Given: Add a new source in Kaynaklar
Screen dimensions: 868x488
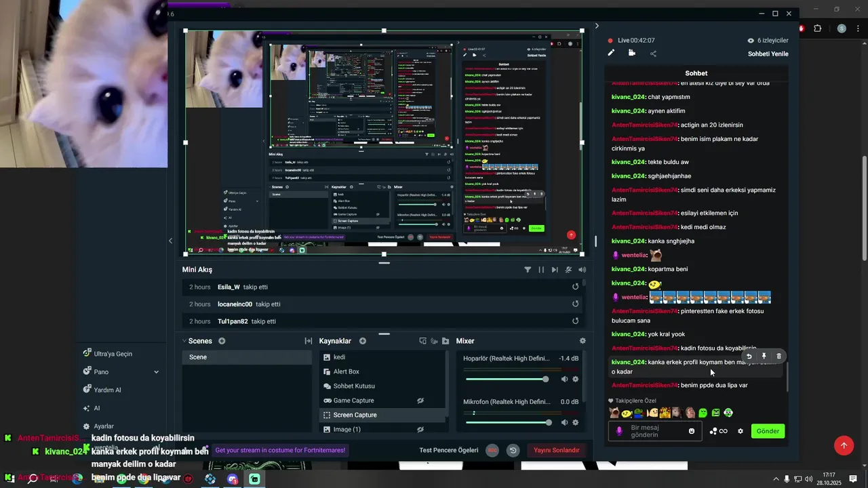Looking at the screenshot, I should coord(363,341).
